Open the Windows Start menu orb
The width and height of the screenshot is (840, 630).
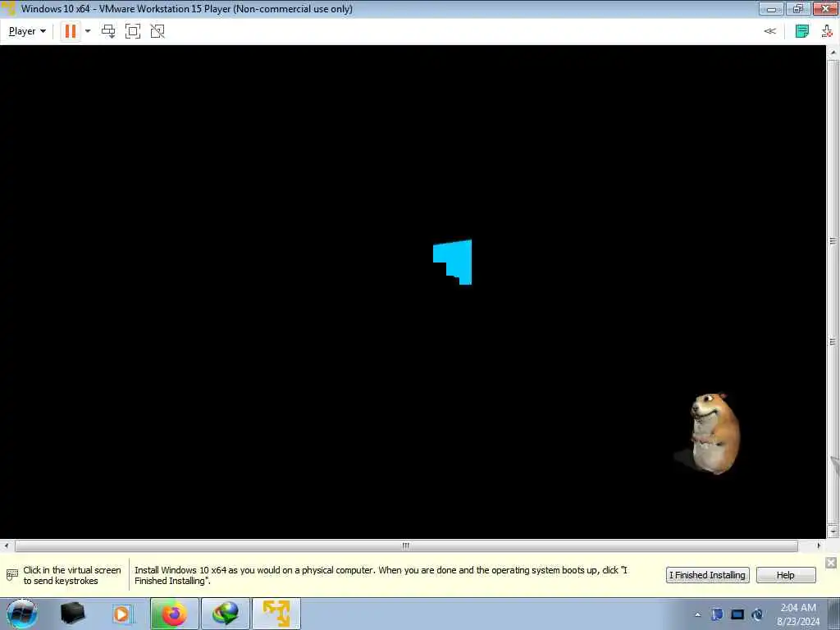click(x=22, y=614)
